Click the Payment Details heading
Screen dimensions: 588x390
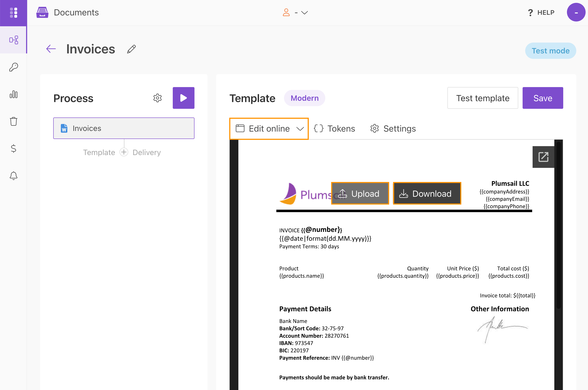pyautogui.click(x=305, y=309)
